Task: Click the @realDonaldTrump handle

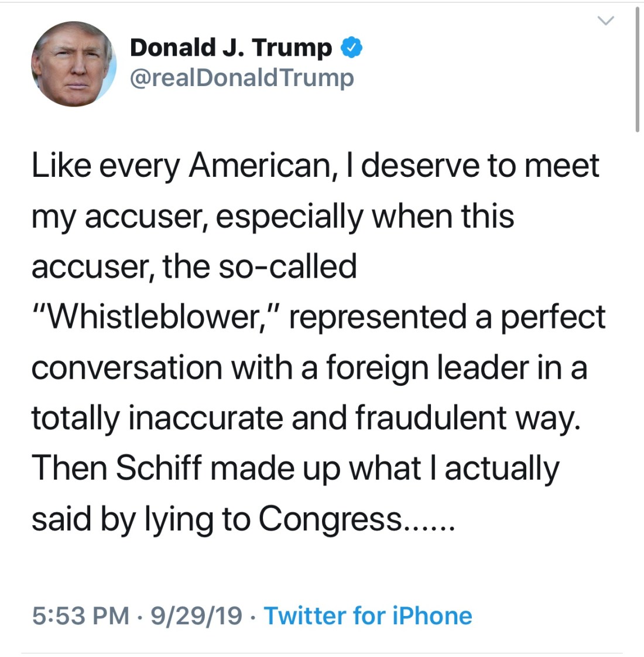Action: 241,78
